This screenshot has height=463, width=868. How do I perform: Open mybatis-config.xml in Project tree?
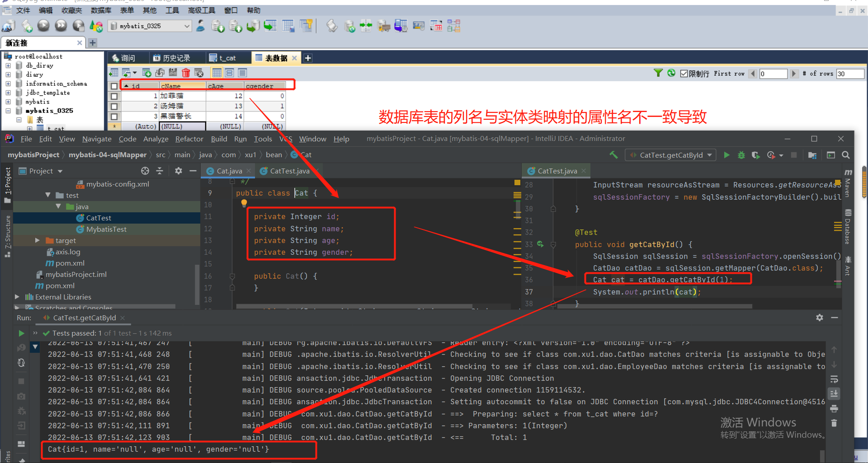[118, 184]
